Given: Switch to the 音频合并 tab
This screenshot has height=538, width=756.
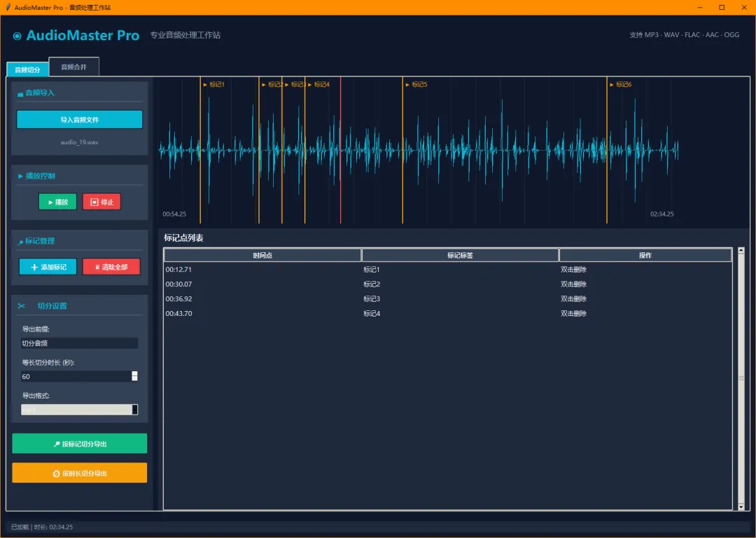Looking at the screenshot, I should coord(73,67).
